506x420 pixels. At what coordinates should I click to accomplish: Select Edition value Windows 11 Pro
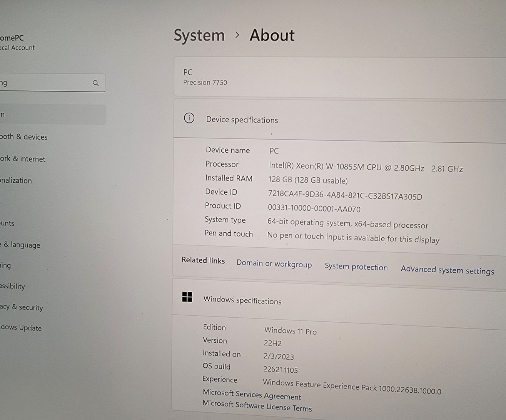pos(291,331)
